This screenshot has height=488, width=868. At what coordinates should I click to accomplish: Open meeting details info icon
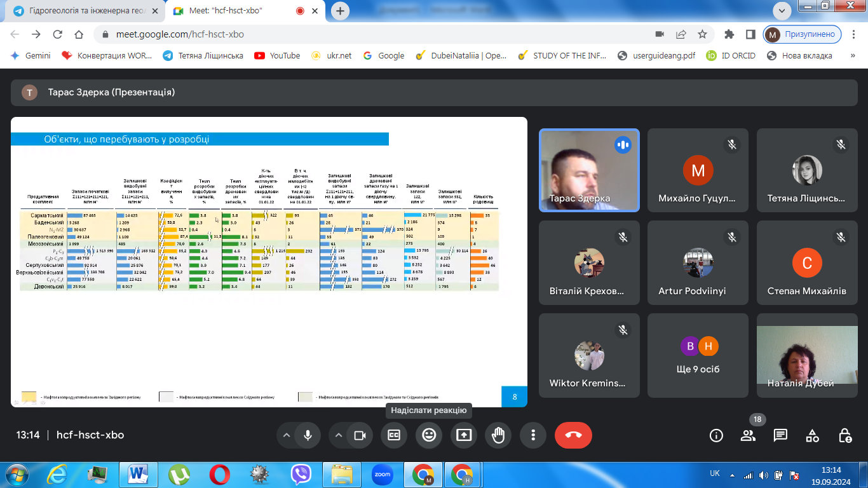[x=716, y=435]
